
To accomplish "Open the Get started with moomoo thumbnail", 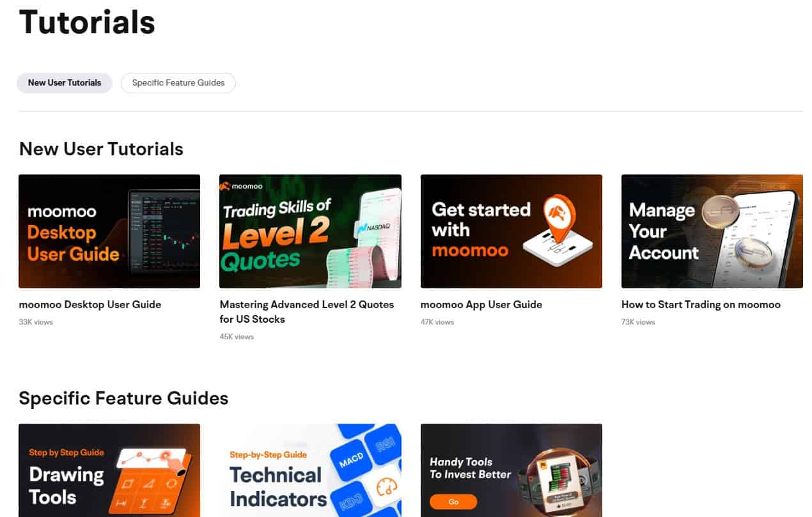I will point(511,231).
